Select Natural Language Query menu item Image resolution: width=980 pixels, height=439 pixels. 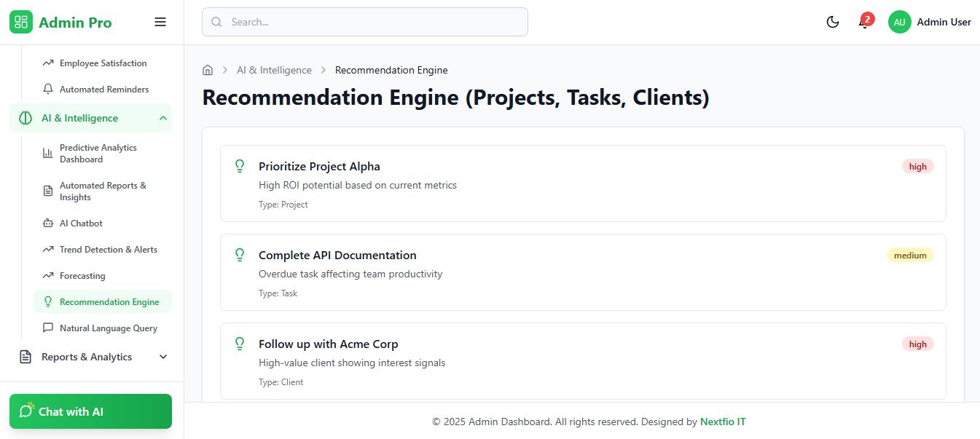[x=109, y=328]
